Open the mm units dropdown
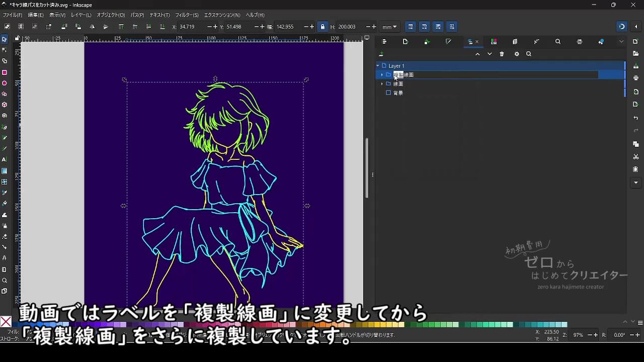Image resolution: width=644 pixels, height=362 pixels. pyautogui.click(x=389, y=27)
